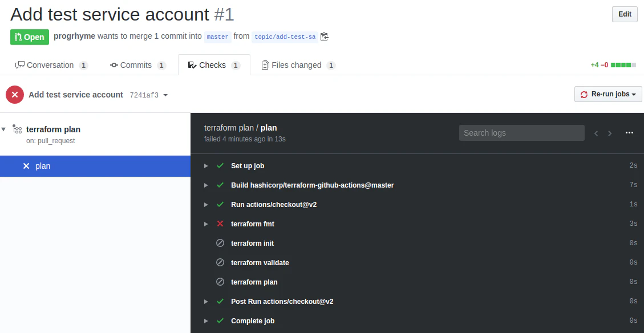
Task: Click the 'on: pull_request' text
Action: (x=51, y=141)
